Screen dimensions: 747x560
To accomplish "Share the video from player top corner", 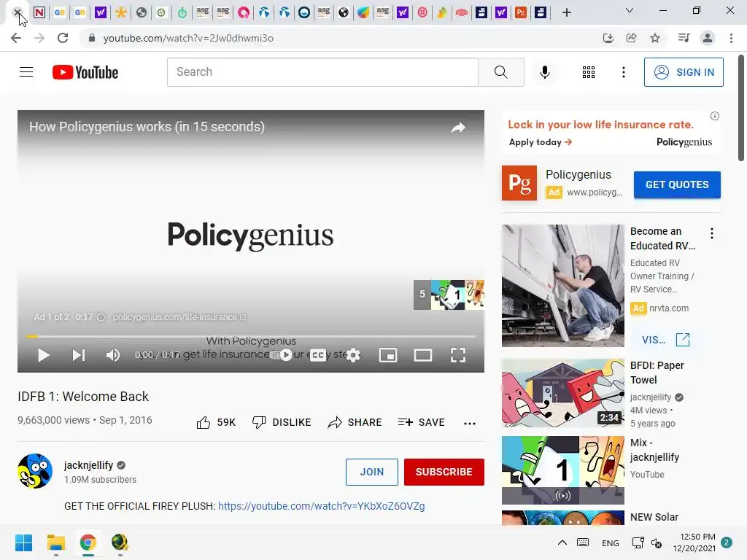I will click(458, 128).
